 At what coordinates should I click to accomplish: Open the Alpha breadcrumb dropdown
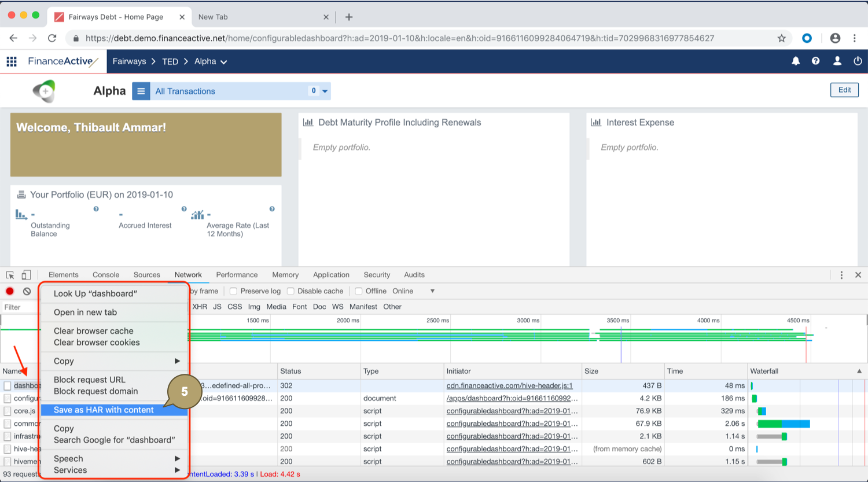click(225, 61)
